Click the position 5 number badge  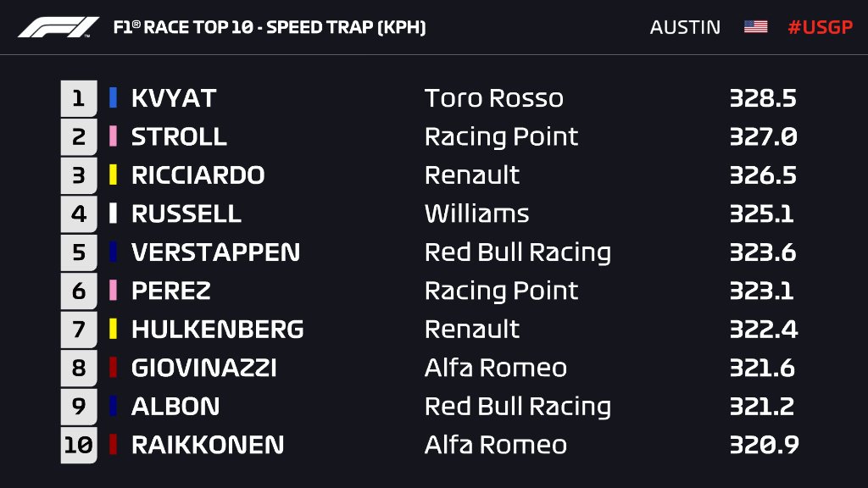pyautogui.click(x=79, y=252)
